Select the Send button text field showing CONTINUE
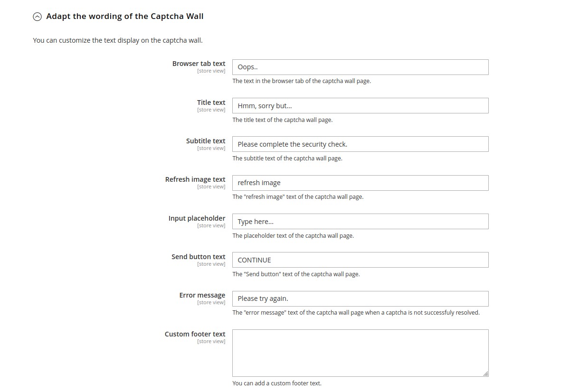This screenshot has height=392, width=570. coord(360,260)
